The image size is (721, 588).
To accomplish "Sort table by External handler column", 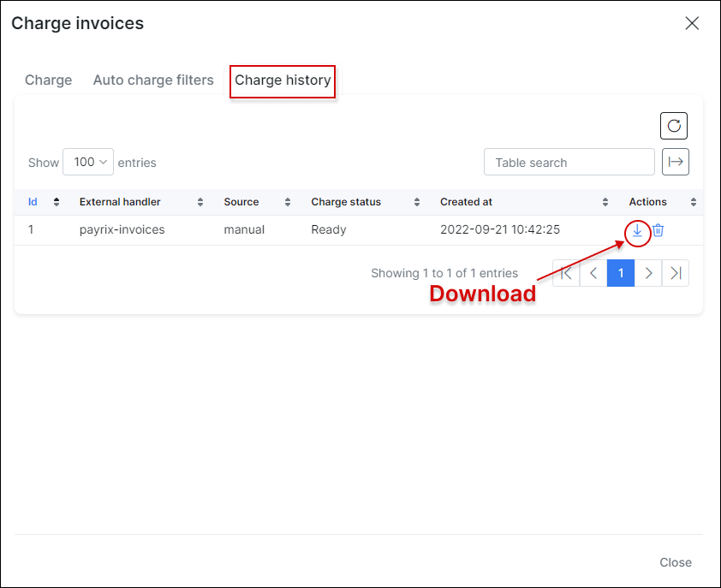I will coord(140,202).
